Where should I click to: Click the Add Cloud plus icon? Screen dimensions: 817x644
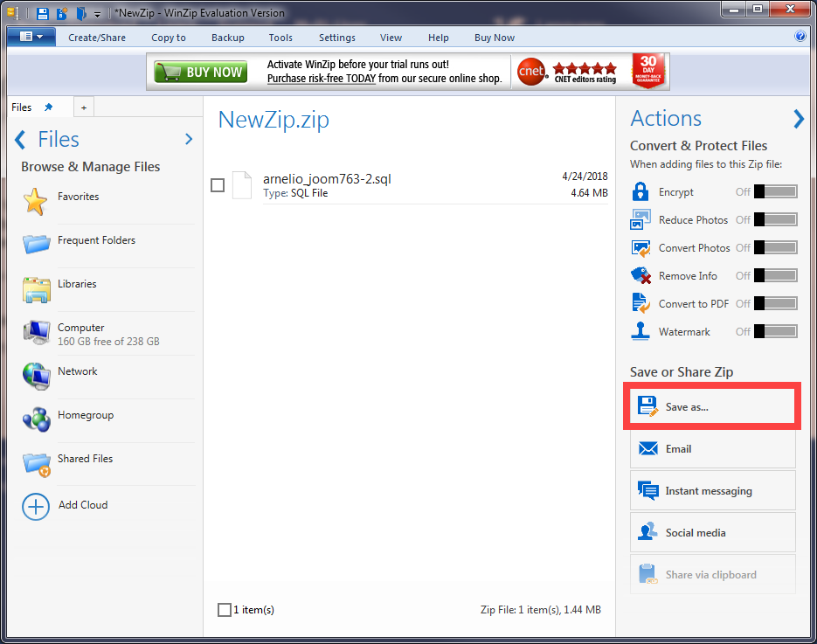coord(36,506)
